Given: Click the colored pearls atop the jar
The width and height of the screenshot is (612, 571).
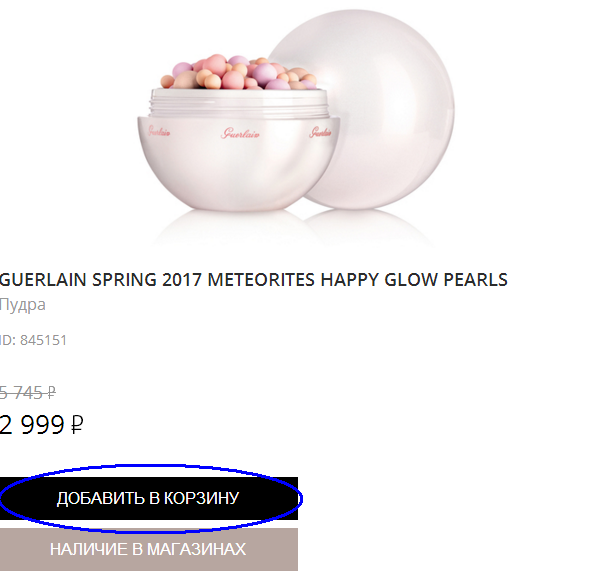Looking at the screenshot, I should (x=238, y=72).
